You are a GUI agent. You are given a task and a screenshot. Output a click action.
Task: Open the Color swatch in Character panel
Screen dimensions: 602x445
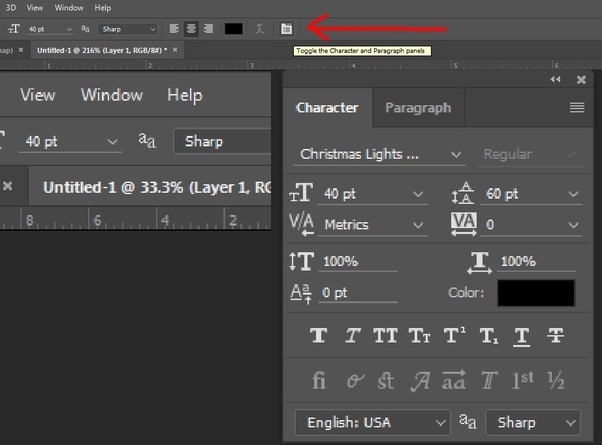[536, 293]
